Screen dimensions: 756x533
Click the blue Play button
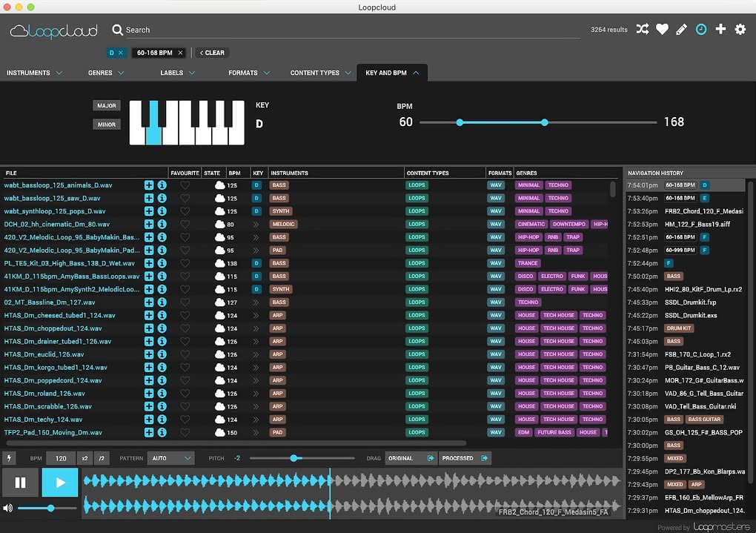click(60, 483)
